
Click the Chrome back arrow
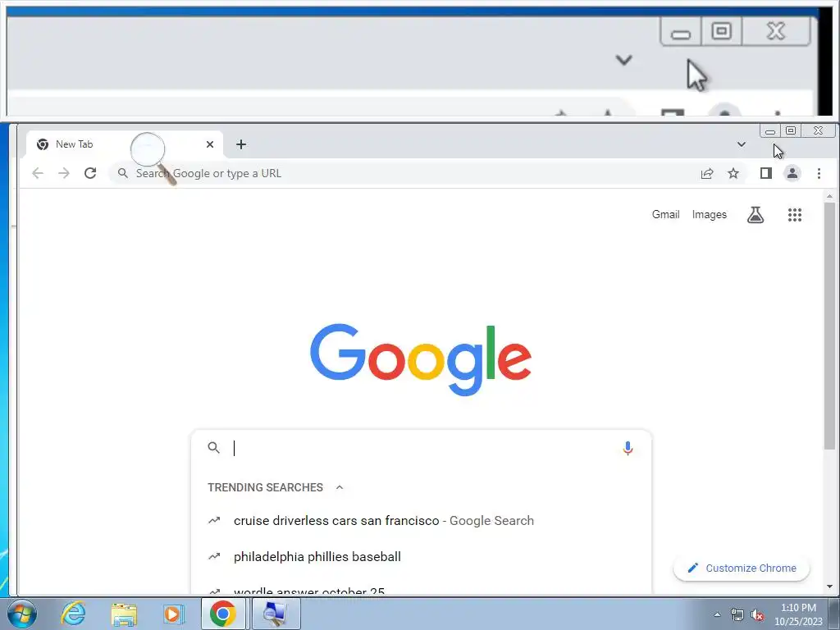point(38,173)
